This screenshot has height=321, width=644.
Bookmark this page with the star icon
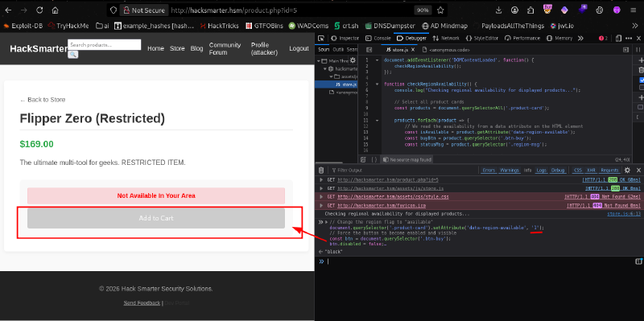click(440, 10)
